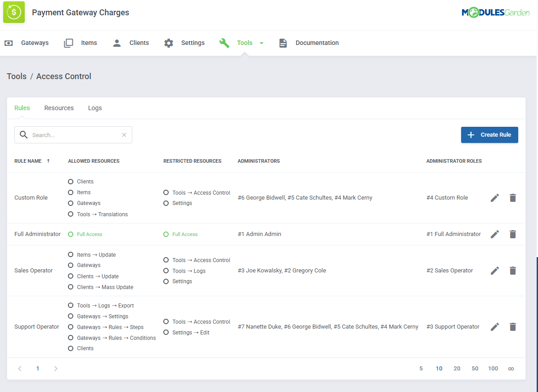Click the Payment Gateway Charges app logo
This screenshot has height=392, width=538.
[x=14, y=13]
